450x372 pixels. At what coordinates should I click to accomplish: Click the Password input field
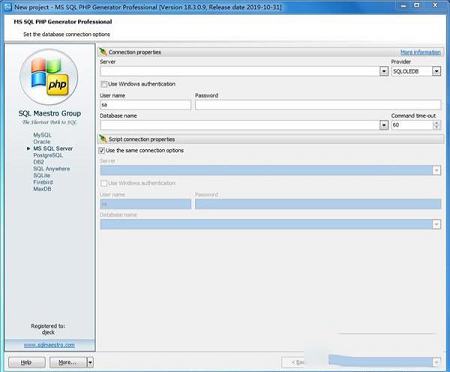[x=318, y=105]
